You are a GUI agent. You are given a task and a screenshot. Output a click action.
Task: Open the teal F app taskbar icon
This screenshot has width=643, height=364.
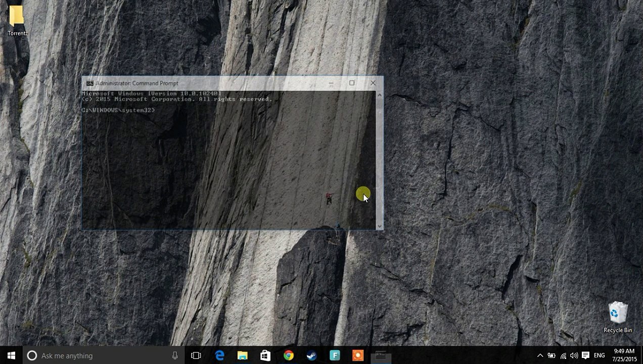335,355
